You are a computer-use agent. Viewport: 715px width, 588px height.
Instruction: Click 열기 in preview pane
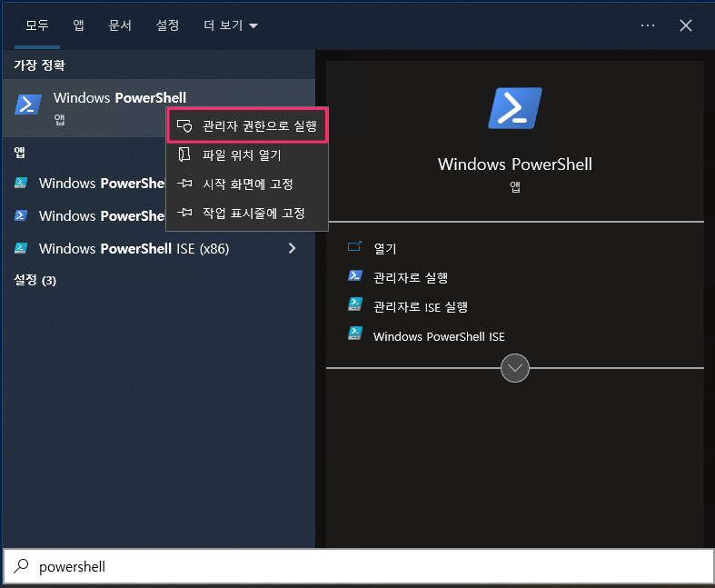(385, 249)
